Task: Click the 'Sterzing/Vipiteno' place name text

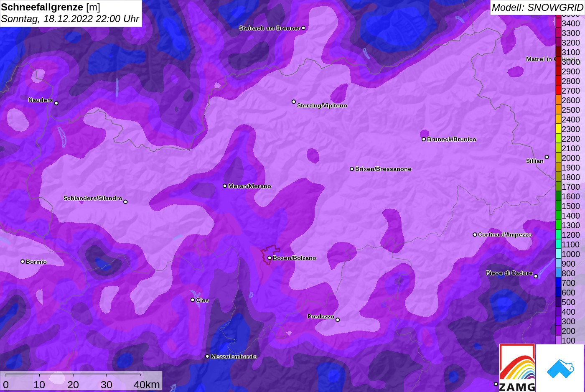Action: click(x=322, y=105)
